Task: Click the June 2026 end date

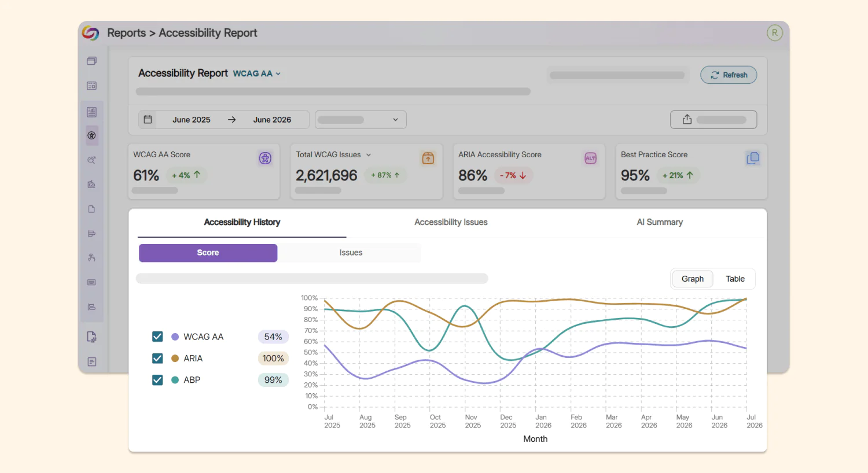Action: (x=272, y=120)
